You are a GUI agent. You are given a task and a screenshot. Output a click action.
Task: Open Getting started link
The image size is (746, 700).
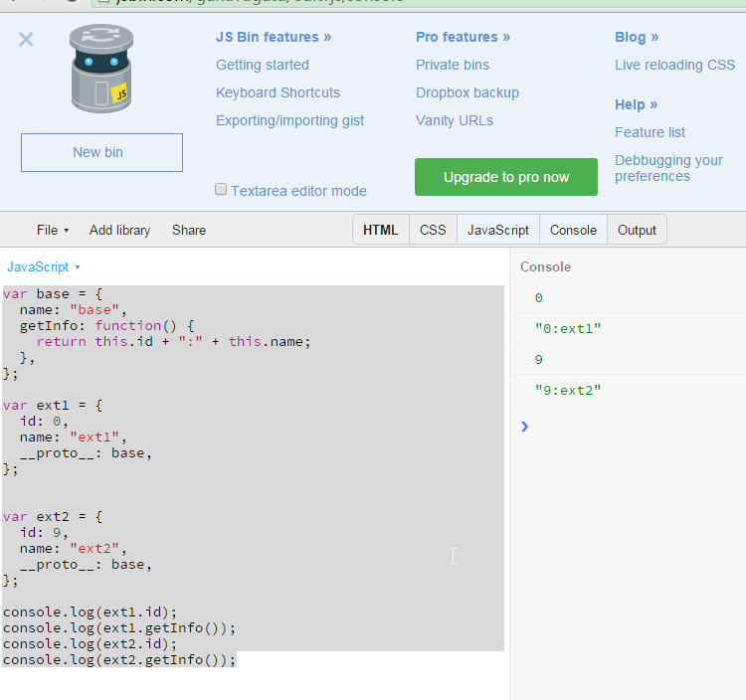[x=263, y=65]
